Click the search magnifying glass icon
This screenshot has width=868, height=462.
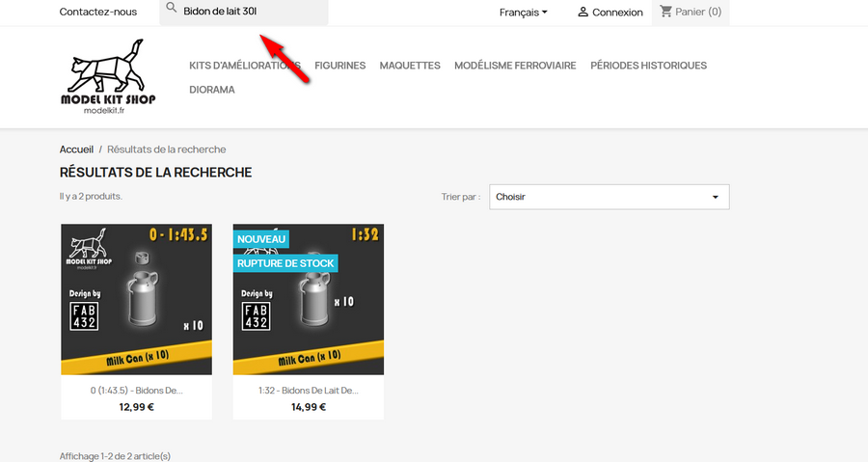pyautogui.click(x=172, y=9)
